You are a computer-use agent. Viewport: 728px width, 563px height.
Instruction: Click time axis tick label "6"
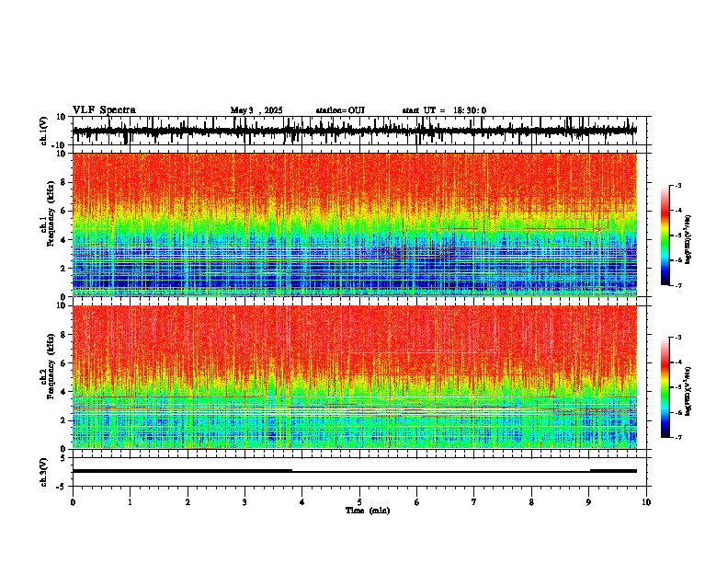(x=417, y=502)
